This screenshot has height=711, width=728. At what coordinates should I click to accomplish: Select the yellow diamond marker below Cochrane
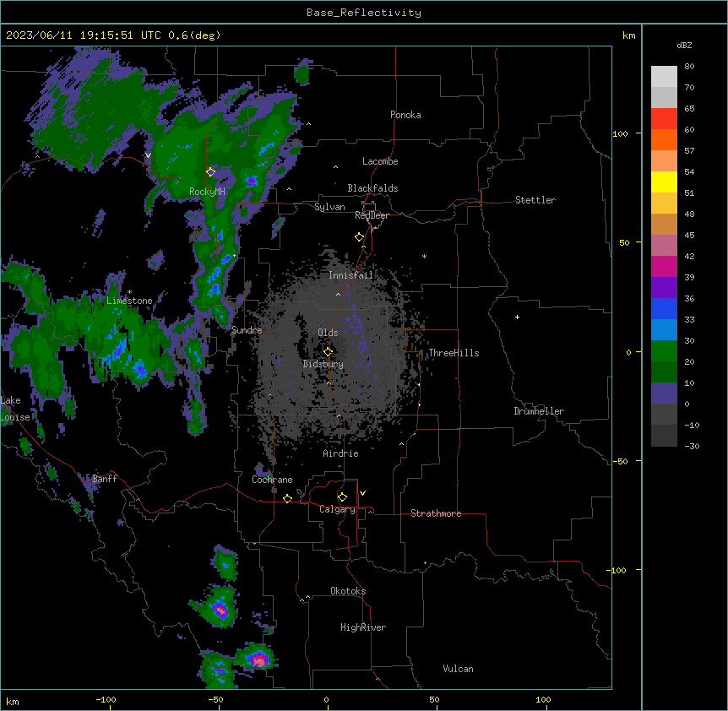point(287,498)
